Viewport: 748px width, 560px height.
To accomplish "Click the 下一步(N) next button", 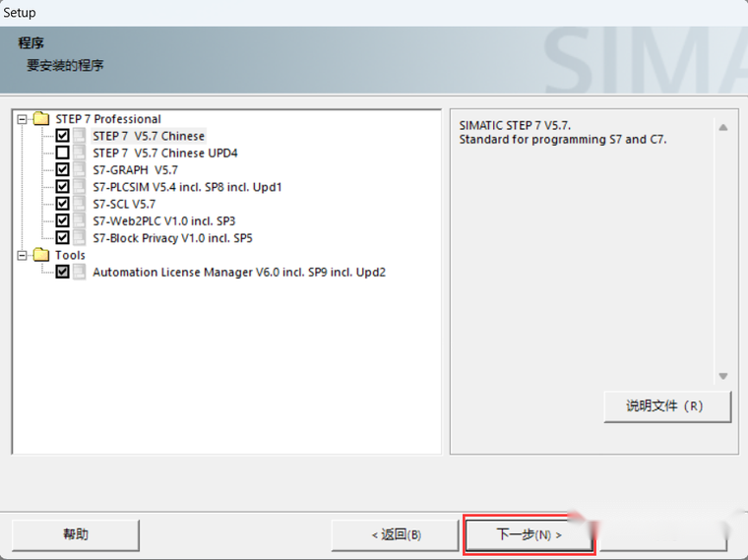I will 530,534.
